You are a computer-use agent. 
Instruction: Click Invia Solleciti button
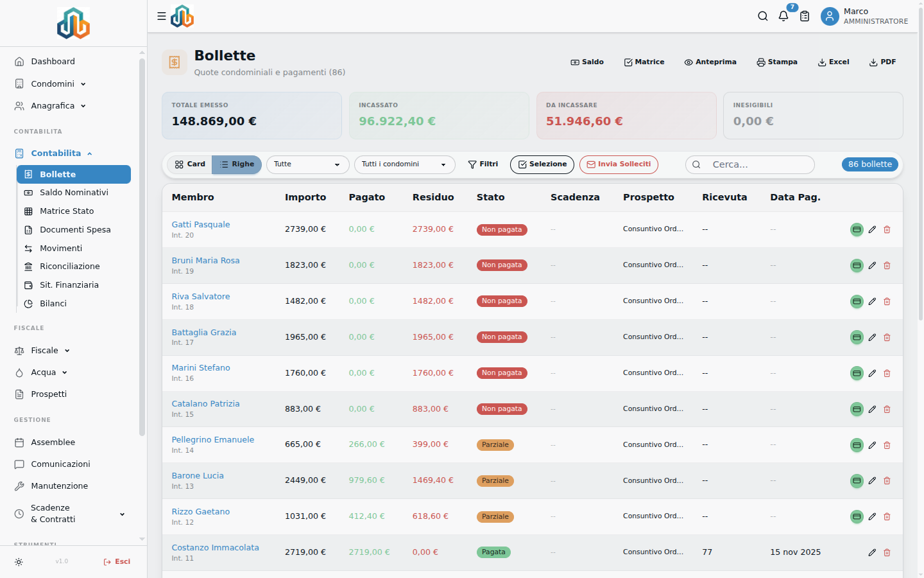[619, 164]
